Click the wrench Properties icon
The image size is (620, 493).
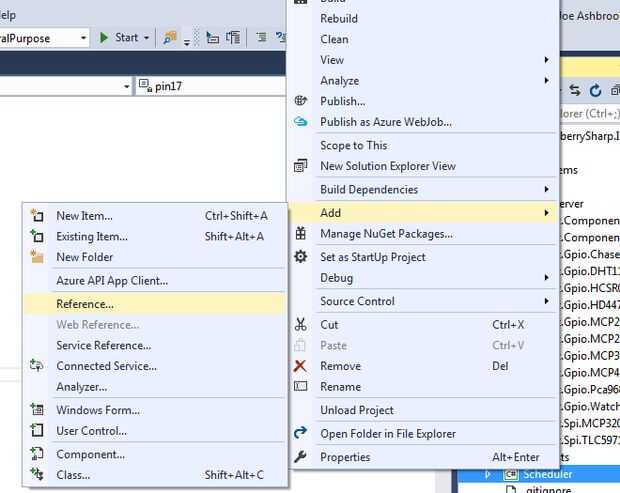pos(301,457)
